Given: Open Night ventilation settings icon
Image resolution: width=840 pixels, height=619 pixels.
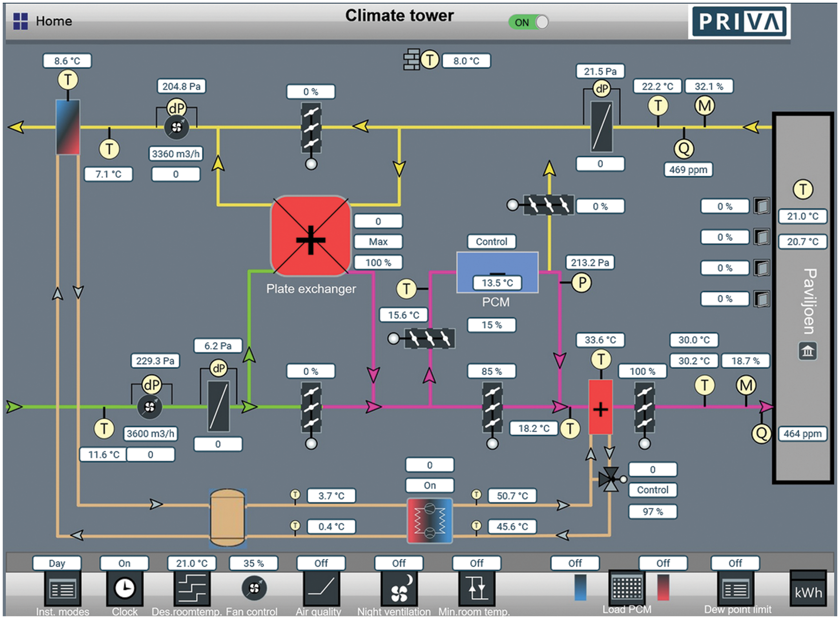Looking at the screenshot, I should (399, 589).
